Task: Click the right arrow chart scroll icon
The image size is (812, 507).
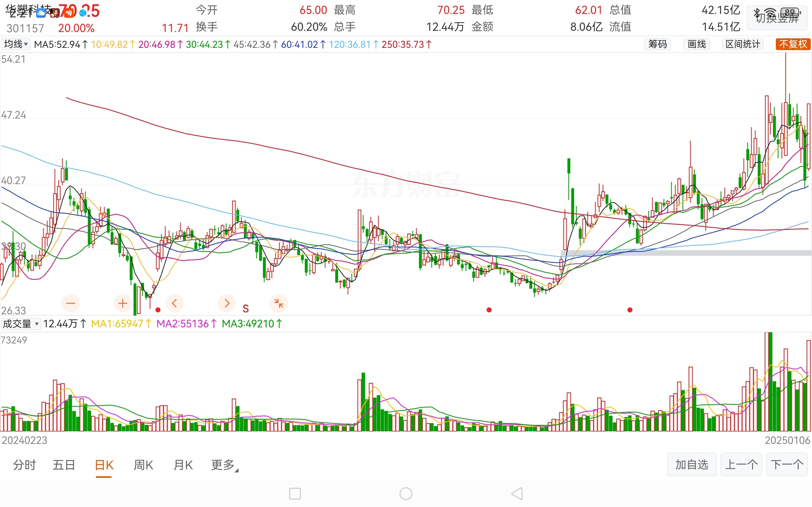Action: click(227, 304)
